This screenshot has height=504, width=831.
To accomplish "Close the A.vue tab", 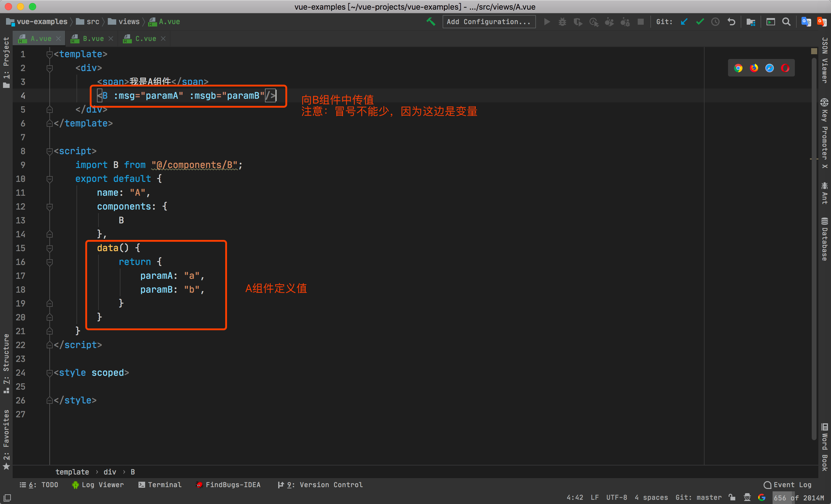I will pos(58,39).
